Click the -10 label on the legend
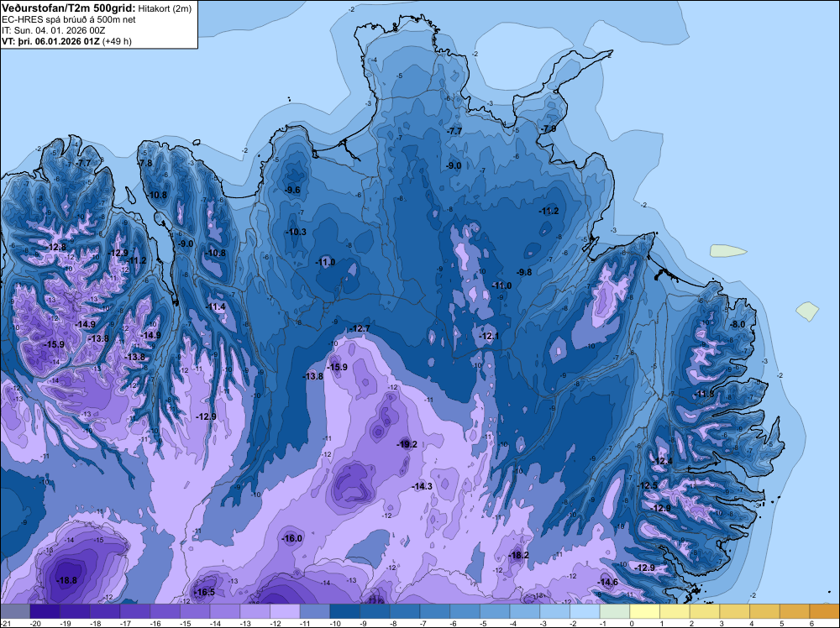Viewport: 840px width, 628px height. pos(336,624)
